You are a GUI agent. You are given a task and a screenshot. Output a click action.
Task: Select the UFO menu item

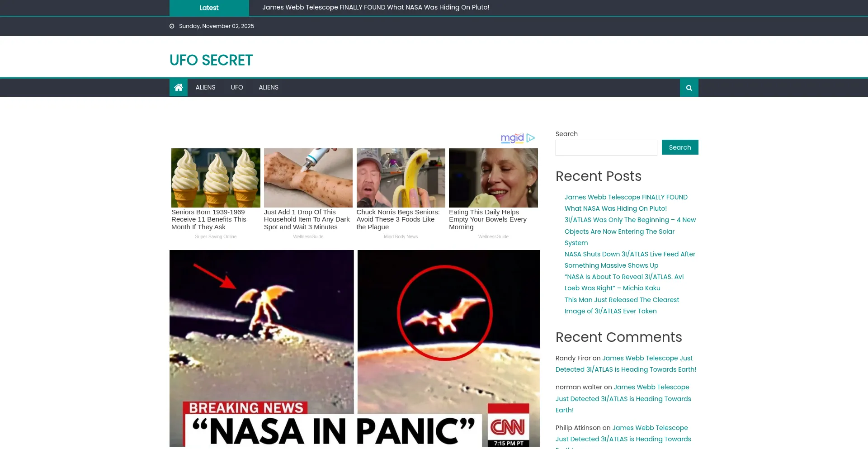coord(237,87)
